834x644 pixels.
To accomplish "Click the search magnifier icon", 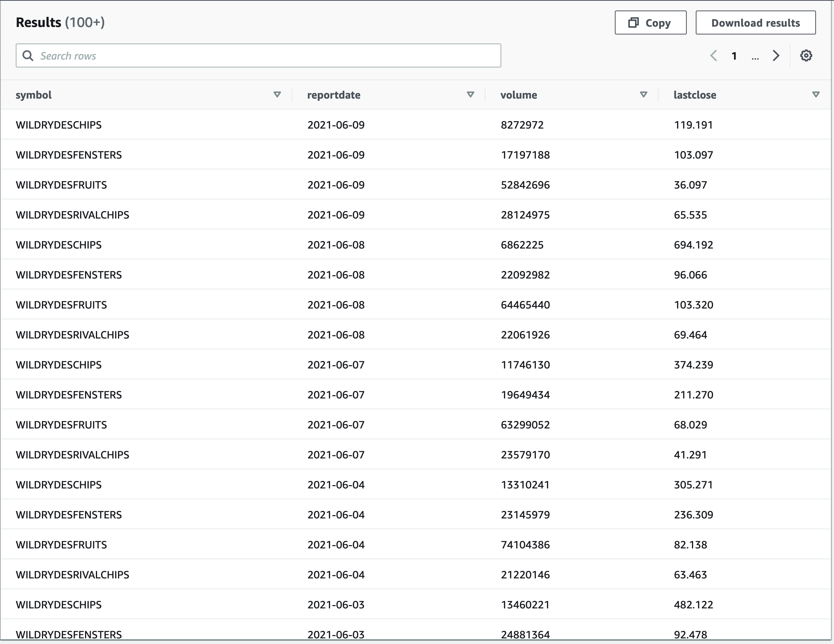I will [27, 56].
